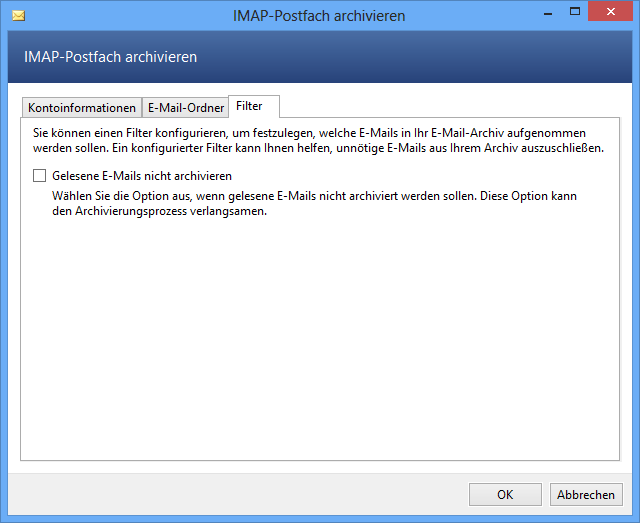Click the filter description paragraph beginning Sie können
This screenshot has height=523, width=640.
pyautogui.click(x=318, y=140)
